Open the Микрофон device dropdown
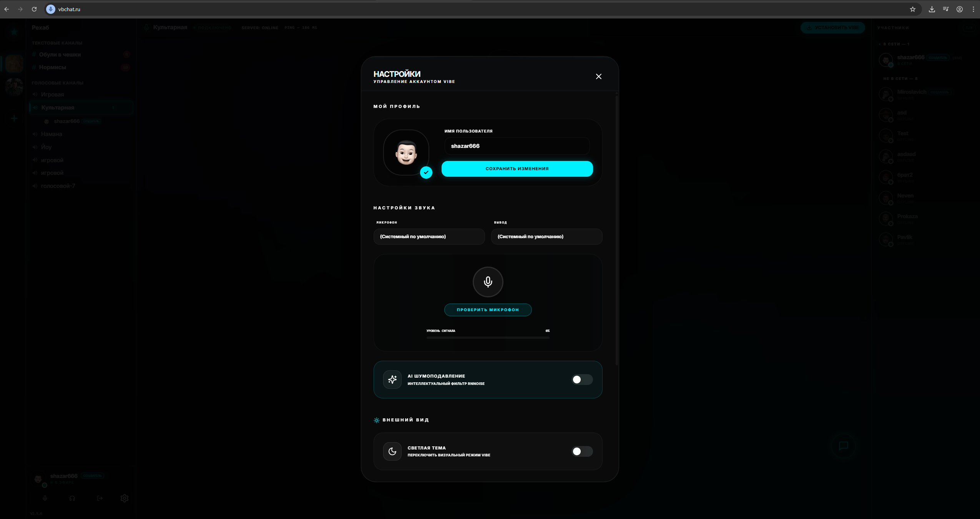Screen dimensions: 980x519 click(429, 237)
